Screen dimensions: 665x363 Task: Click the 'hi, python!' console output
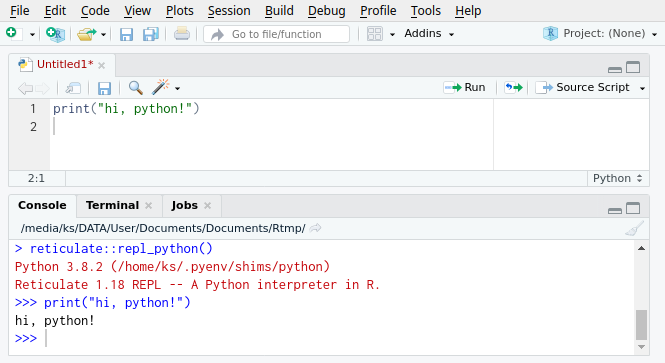click(54, 321)
